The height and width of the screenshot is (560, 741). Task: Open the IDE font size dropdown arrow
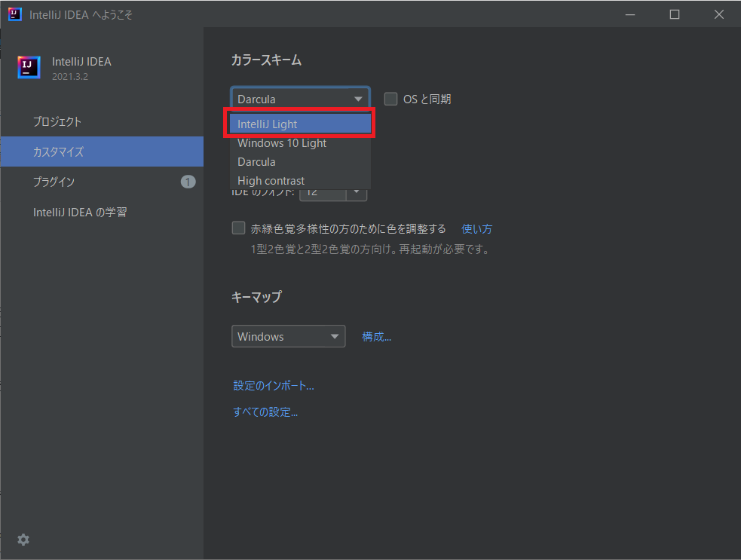point(357,192)
